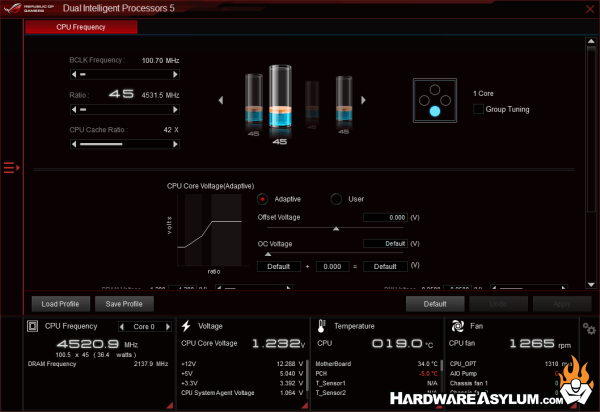Click the Save Profile button
This screenshot has width=600, height=412.
124,304
